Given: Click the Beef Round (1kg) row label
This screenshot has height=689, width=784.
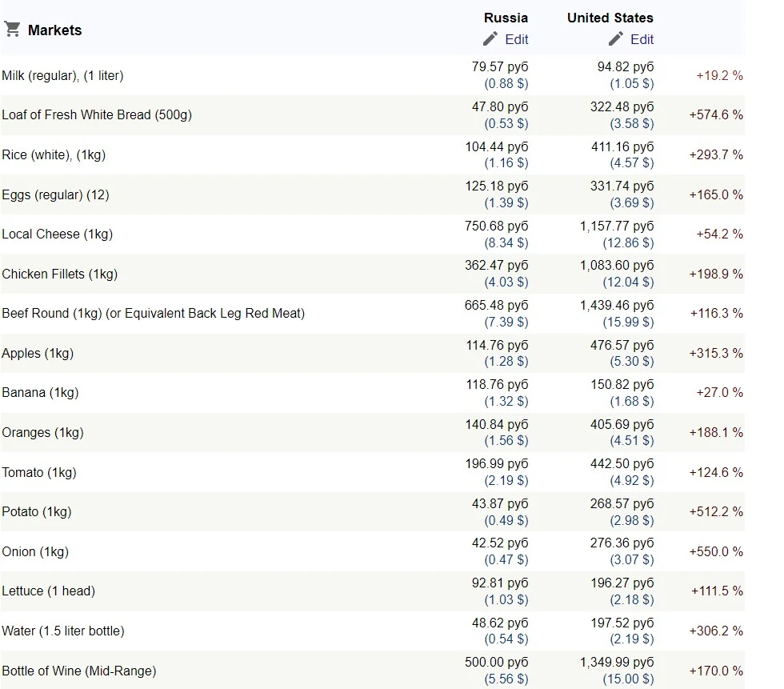Looking at the screenshot, I should coord(153,314).
